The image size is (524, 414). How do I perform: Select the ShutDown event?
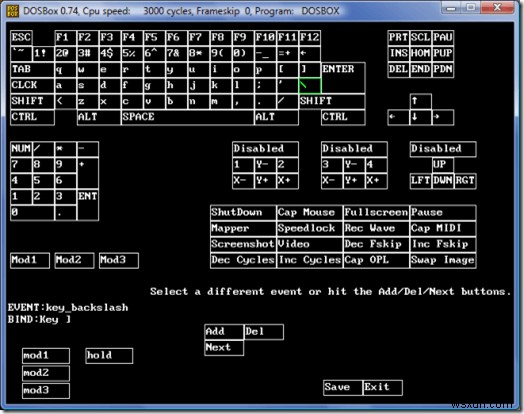point(243,213)
